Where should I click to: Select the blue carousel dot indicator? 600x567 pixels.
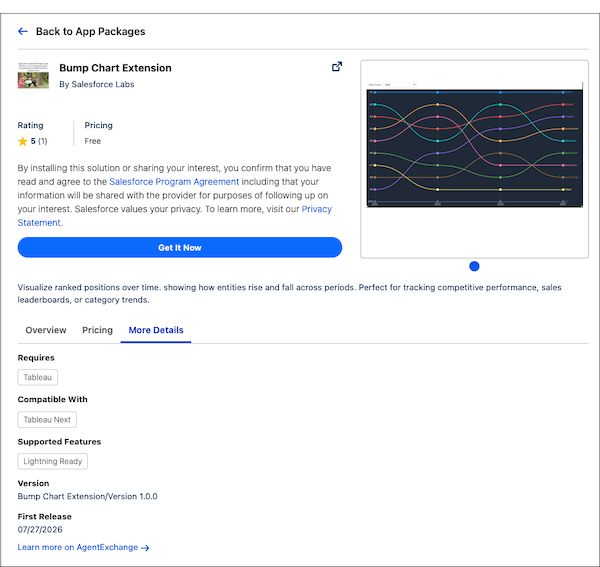[474, 266]
